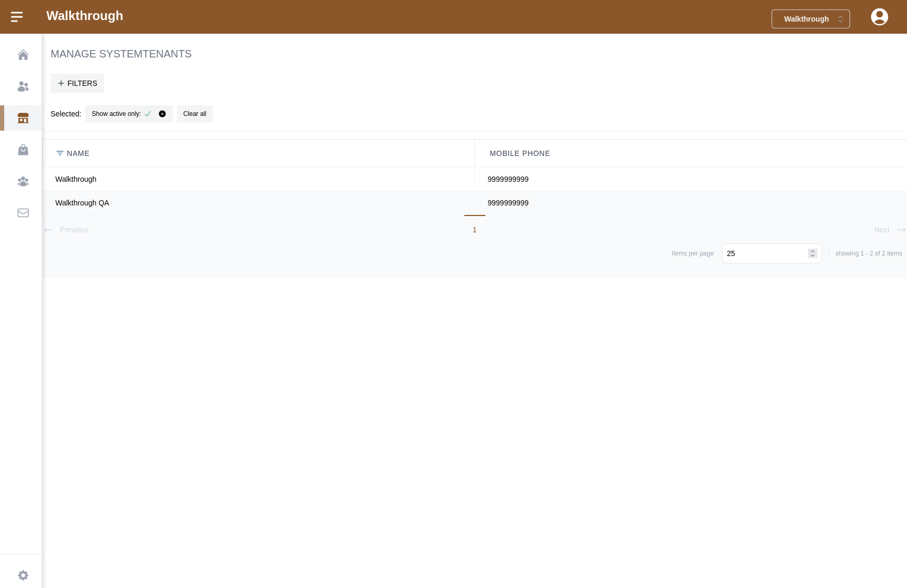907x588 pixels.
Task: Click the Clear all button
Action: click(x=194, y=114)
